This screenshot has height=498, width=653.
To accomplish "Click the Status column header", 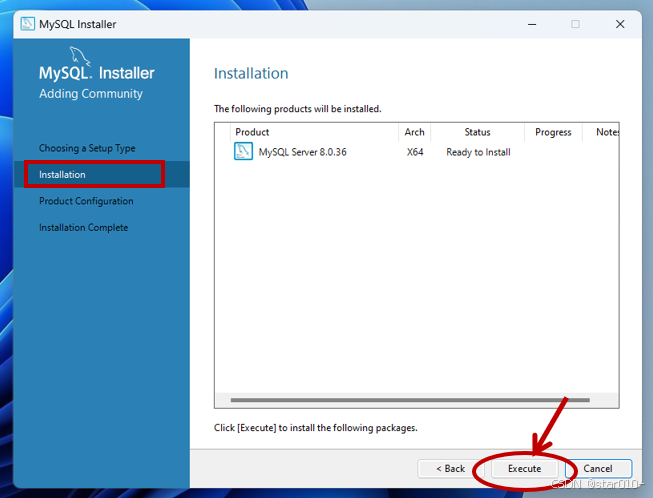I will (477, 132).
